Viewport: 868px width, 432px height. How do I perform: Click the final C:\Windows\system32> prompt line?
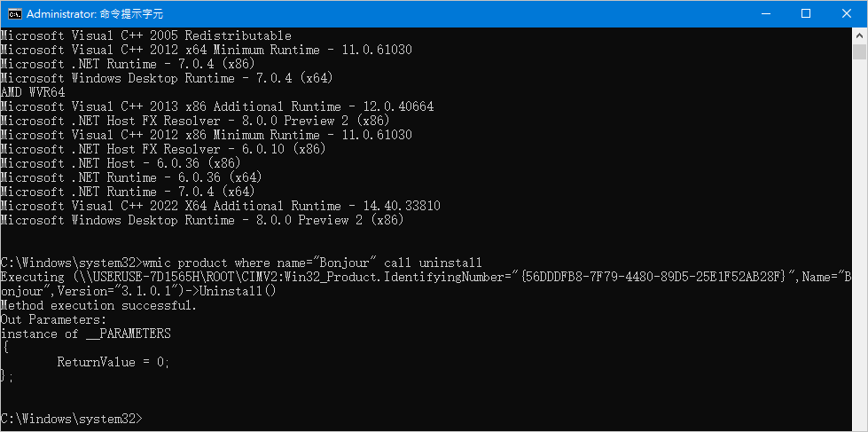pos(72,419)
